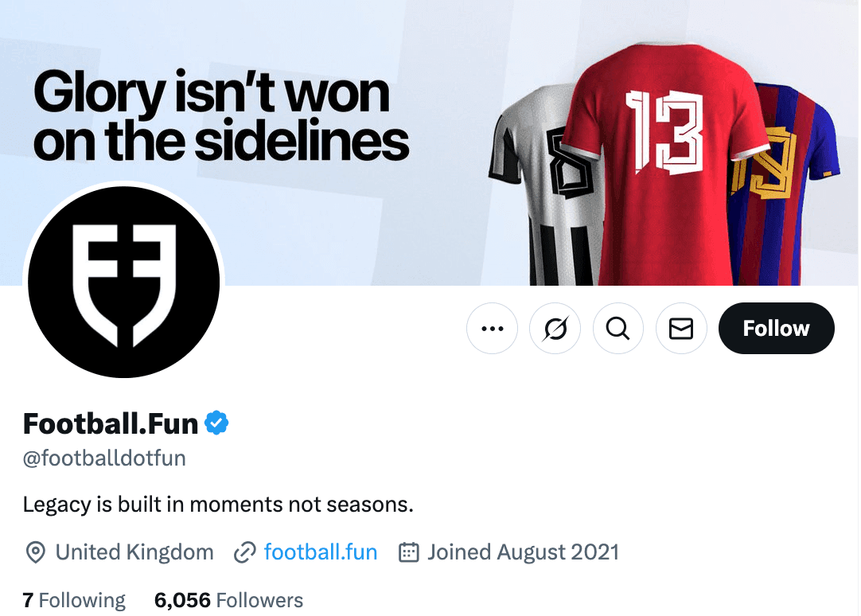Open the More options ellipsis menu

pos(492,328)
